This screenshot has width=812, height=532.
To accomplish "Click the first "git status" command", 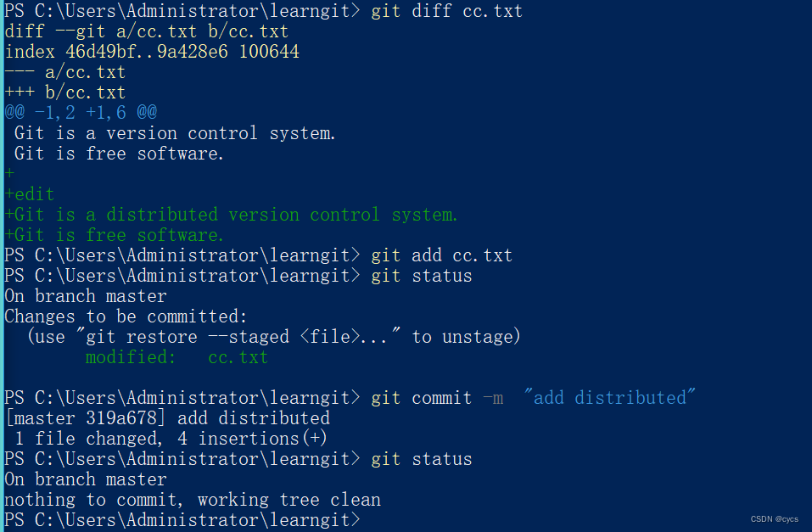I will coord(421,276).
